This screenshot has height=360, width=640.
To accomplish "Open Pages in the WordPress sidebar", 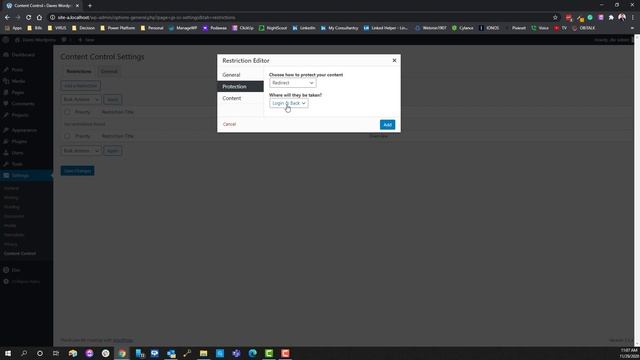I will coord(18,93).
